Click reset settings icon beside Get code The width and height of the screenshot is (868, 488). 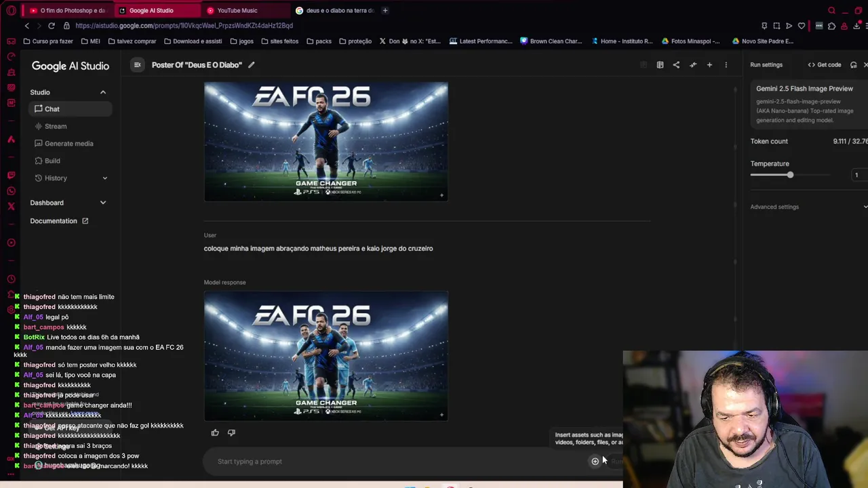tap(853, 65)
